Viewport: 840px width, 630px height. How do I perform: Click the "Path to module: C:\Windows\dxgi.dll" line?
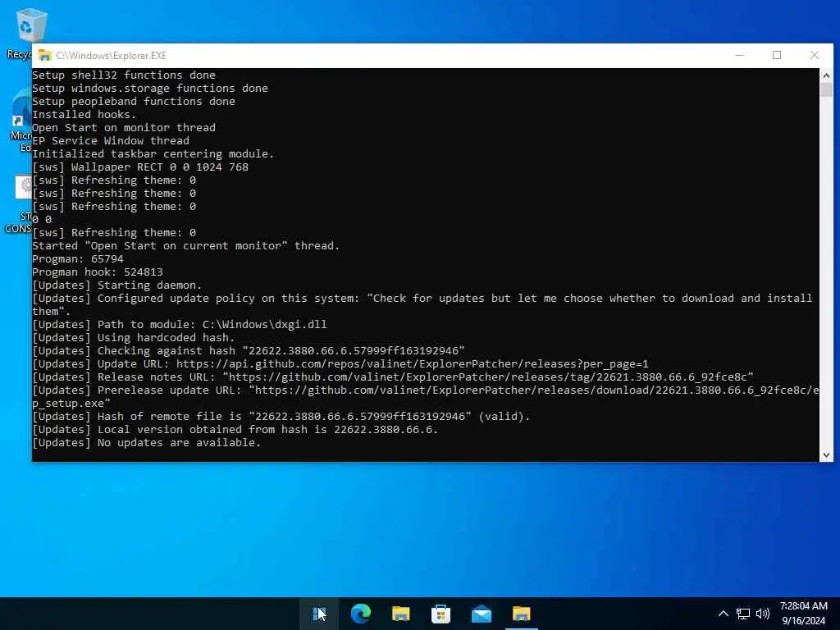[x=180, y=325]
